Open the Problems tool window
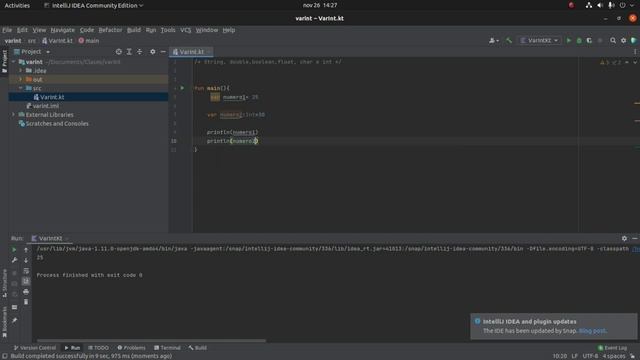The width and height of the screenshot is (640, 360). [x=131, y=348]
